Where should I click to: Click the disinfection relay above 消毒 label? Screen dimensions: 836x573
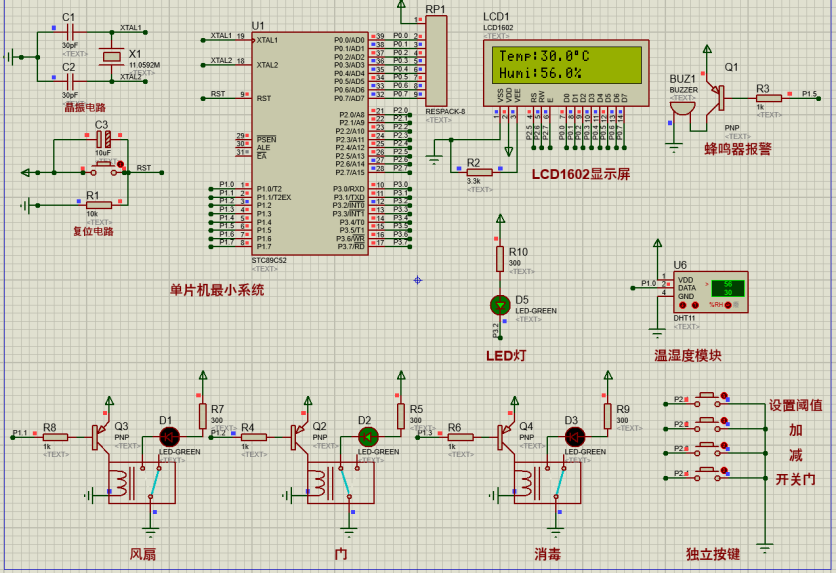(548, 483)
